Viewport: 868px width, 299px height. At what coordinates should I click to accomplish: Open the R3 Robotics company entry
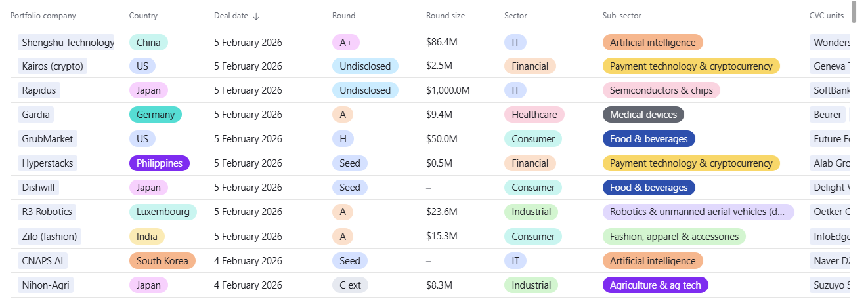pyautogui.click(x=47, y=212)
